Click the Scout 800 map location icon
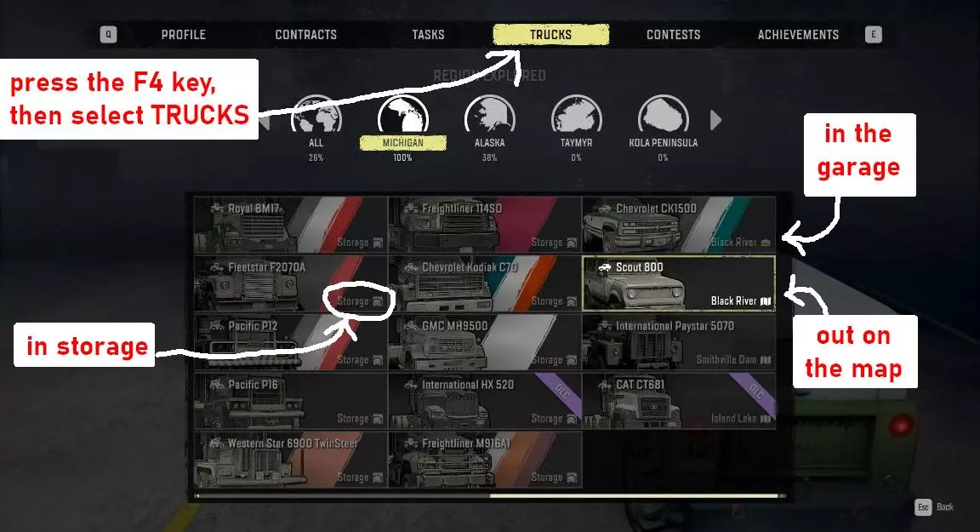Image resolution: width=980 pixels, height=532 pixels. (766, 301)
